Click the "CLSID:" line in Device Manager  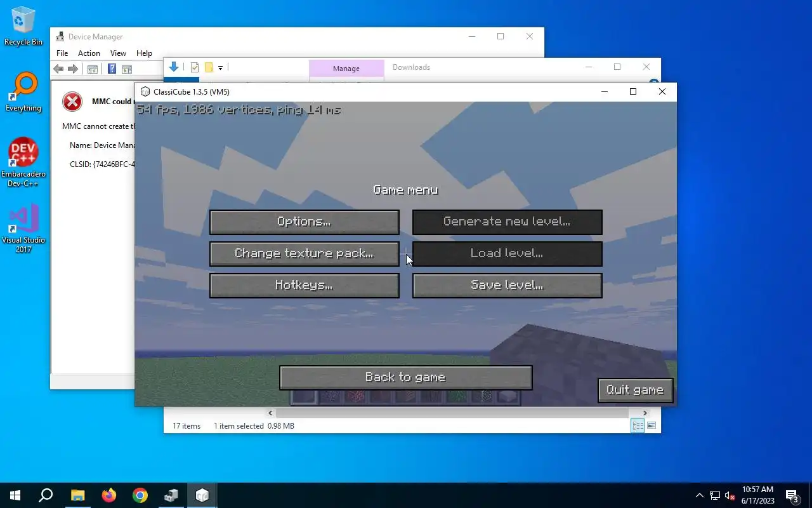[x=102, y=164]
